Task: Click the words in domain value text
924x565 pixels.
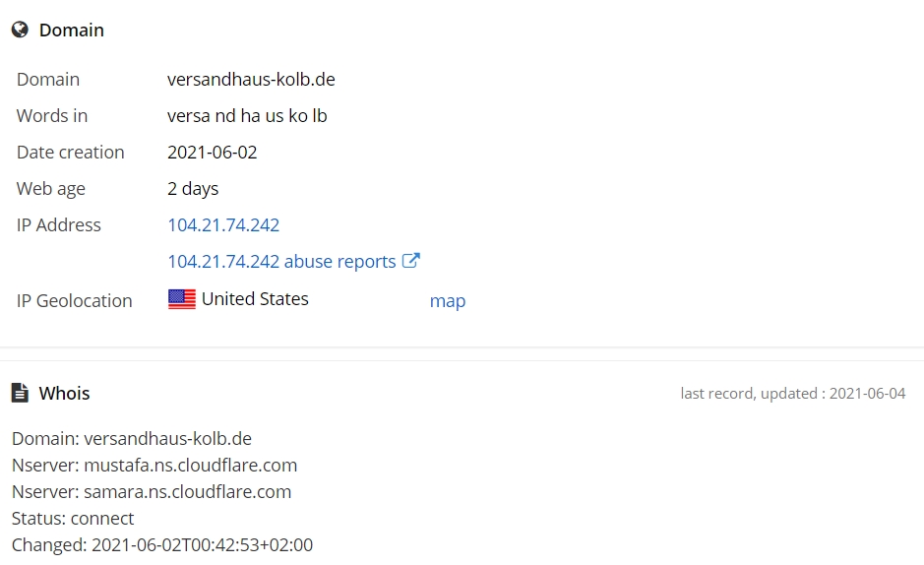Action: 247,116
